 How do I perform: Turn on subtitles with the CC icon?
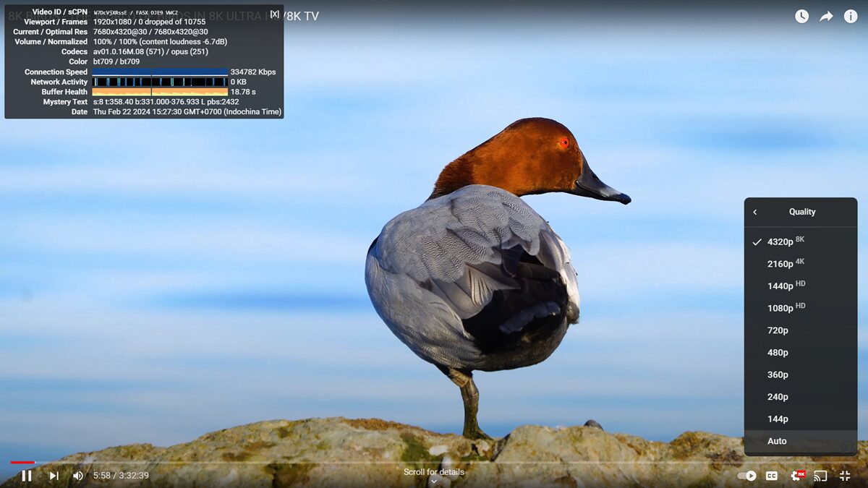click(x=772, y=476)
